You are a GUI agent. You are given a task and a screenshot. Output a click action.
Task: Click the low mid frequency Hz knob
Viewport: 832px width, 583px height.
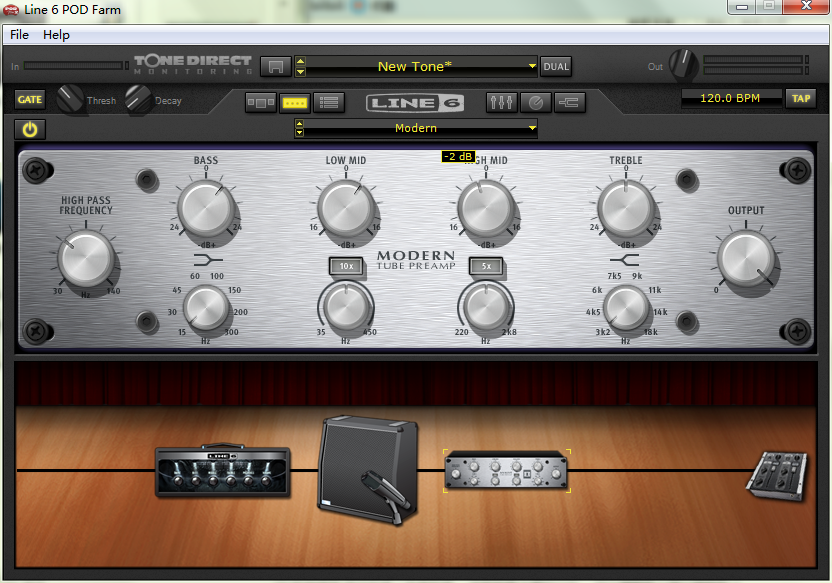pyautogui.click(x=346, y=307)
